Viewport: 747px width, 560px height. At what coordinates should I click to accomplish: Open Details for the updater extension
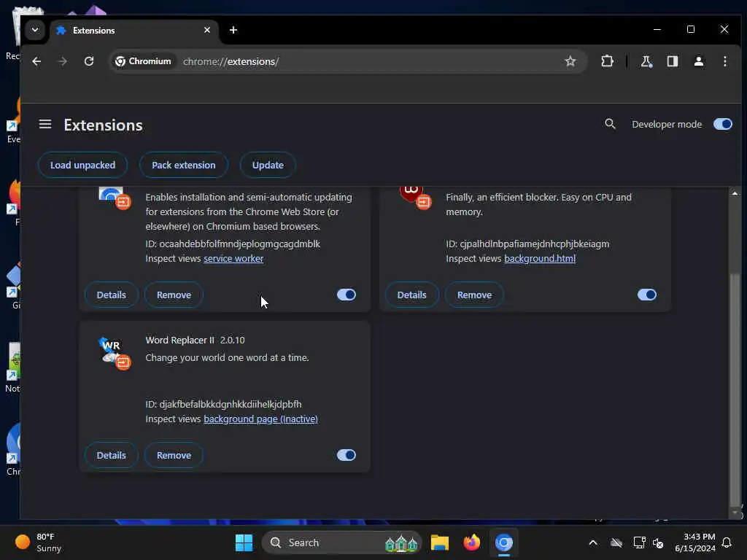pos(112,295)
